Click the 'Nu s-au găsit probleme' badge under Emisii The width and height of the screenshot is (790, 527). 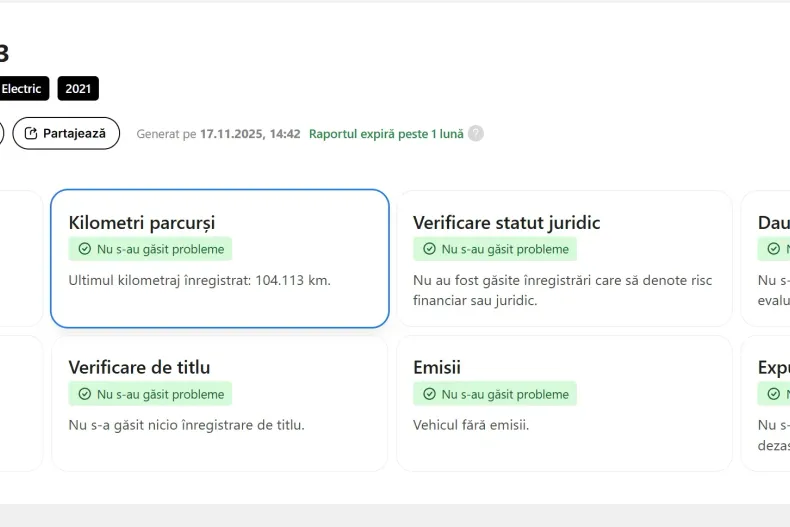(495, 394)
